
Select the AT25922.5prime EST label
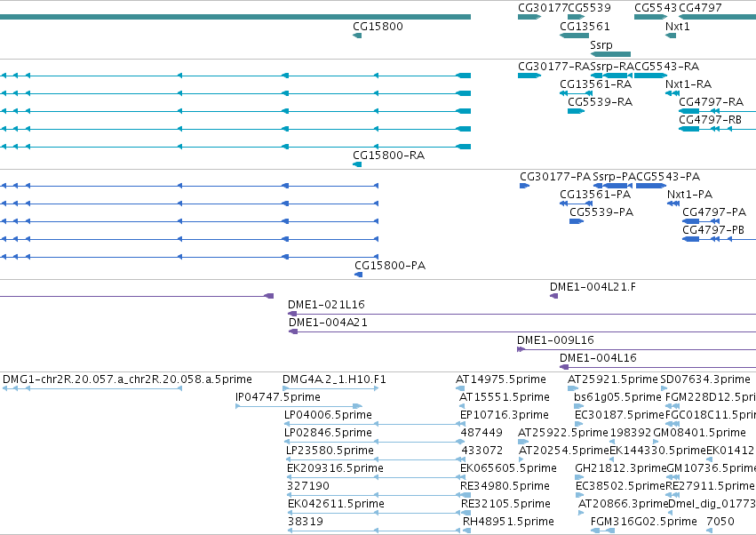coord(562,433)
